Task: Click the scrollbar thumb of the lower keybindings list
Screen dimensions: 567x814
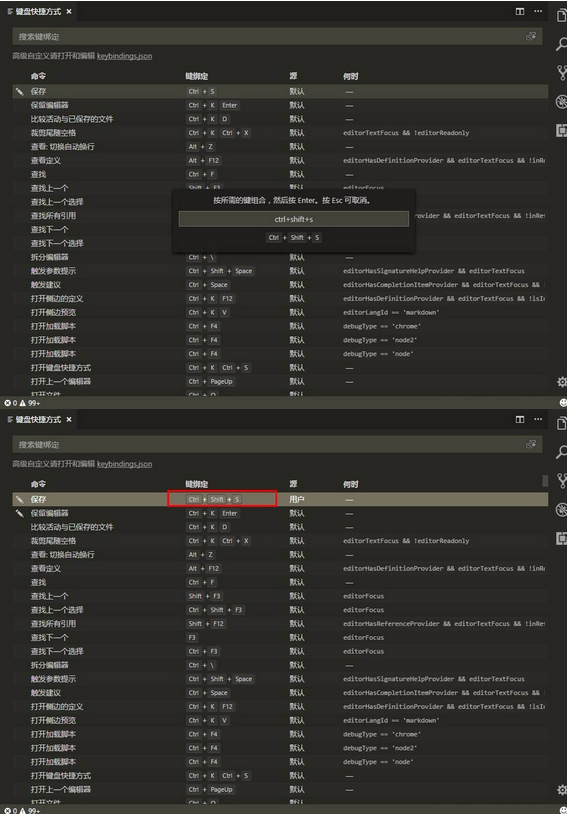Action: 545,481
